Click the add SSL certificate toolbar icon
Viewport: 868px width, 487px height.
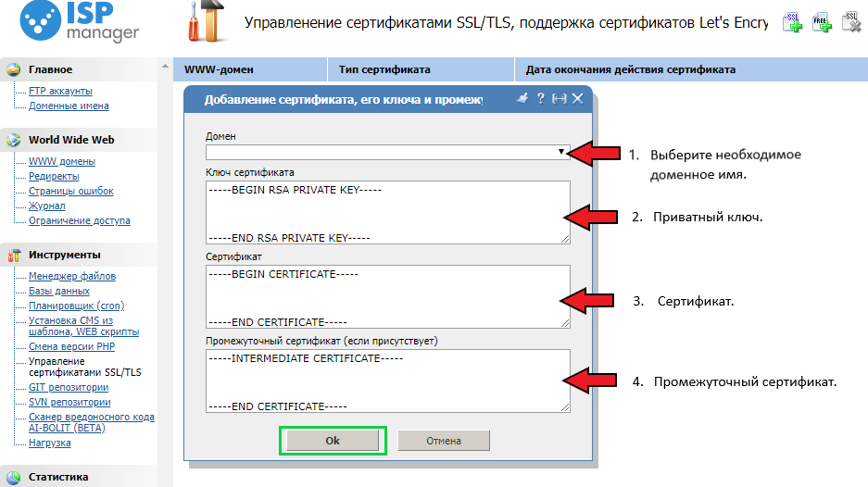coord(792,22)
